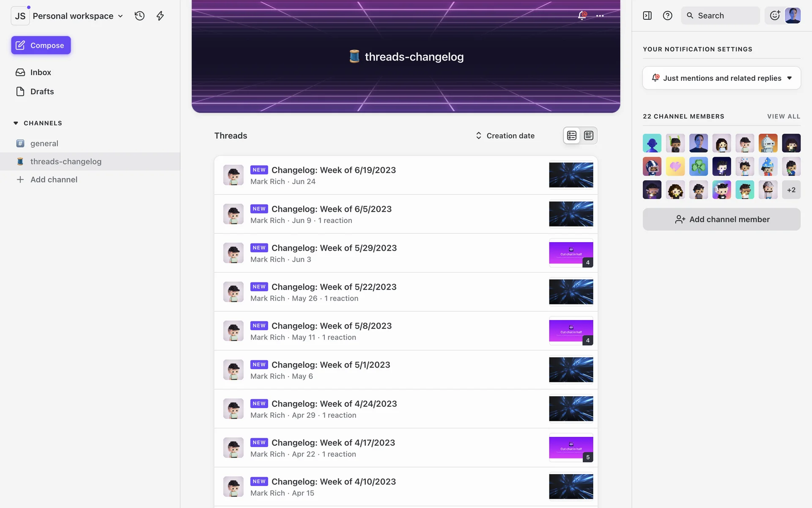Open the recent history clock icon
812x508 pixels.
coord(140,16)
